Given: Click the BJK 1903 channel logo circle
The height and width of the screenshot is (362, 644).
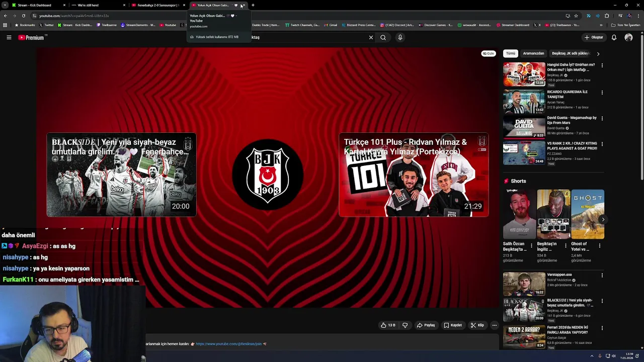Looking at the screenshot, I should (x=268, y=174).
